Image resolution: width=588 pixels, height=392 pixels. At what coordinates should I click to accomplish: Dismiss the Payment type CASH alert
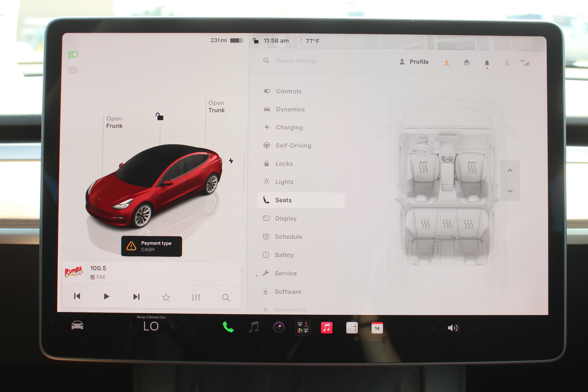pos(151,246)
